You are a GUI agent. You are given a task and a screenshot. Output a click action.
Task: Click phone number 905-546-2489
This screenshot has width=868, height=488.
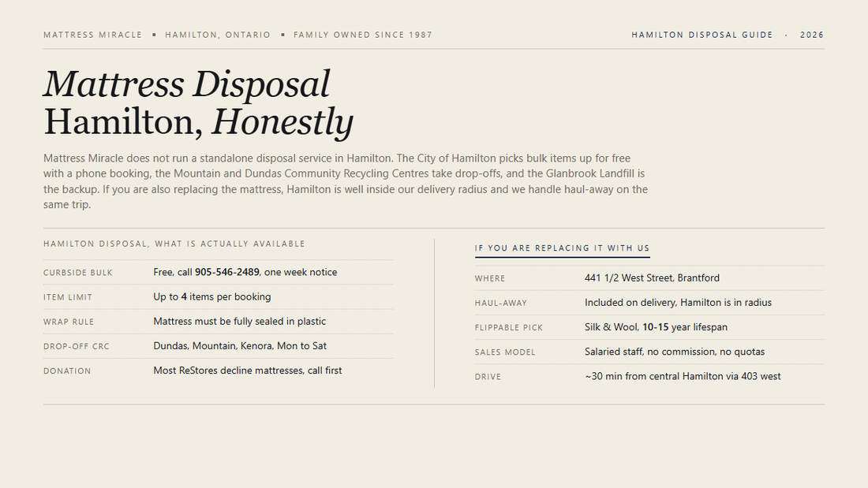(227, 272)
